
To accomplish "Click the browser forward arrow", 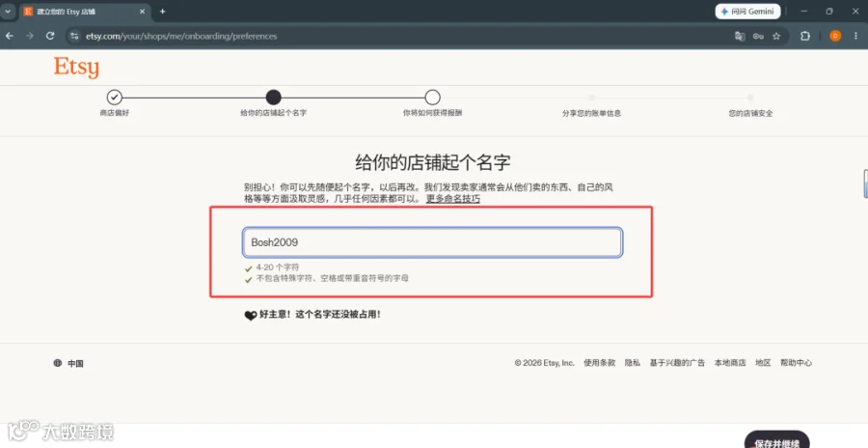I will [29, 36].
